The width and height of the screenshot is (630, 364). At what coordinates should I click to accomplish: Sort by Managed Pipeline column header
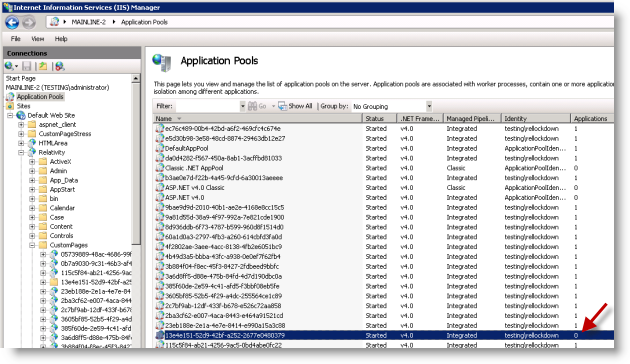point(472,119)
